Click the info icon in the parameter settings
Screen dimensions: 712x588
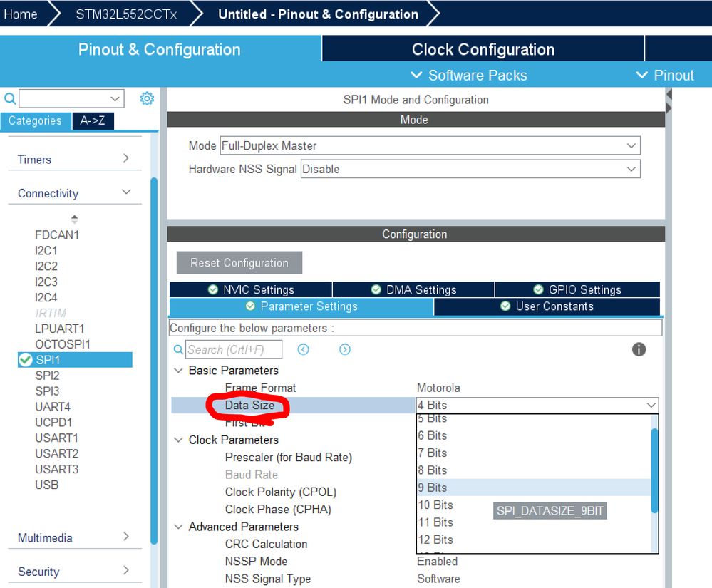[639, 349]
